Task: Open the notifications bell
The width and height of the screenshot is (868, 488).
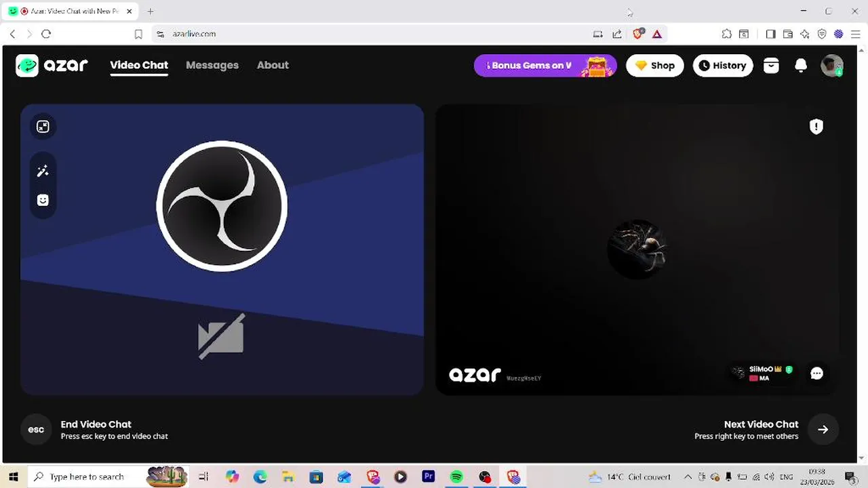Action: coord(801,65)
